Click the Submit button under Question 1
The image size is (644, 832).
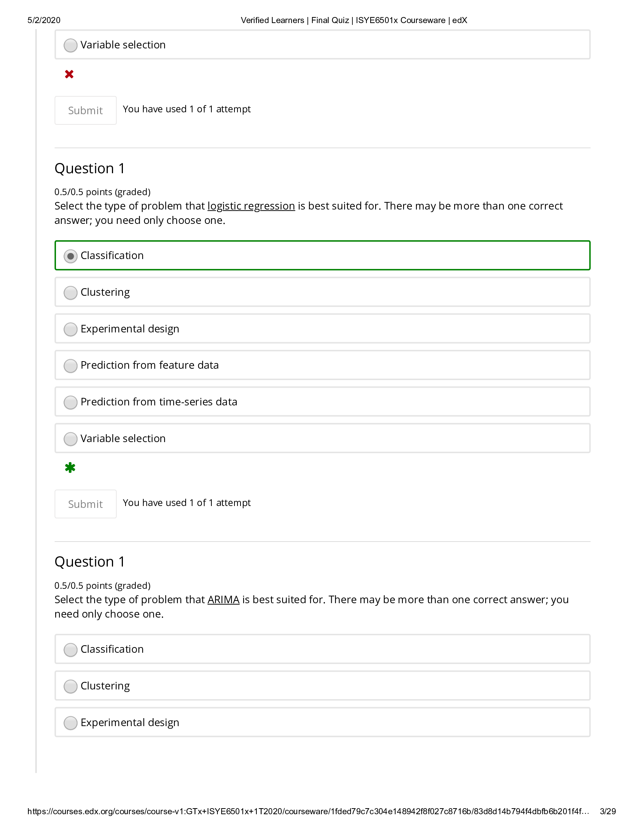point(85,504)
